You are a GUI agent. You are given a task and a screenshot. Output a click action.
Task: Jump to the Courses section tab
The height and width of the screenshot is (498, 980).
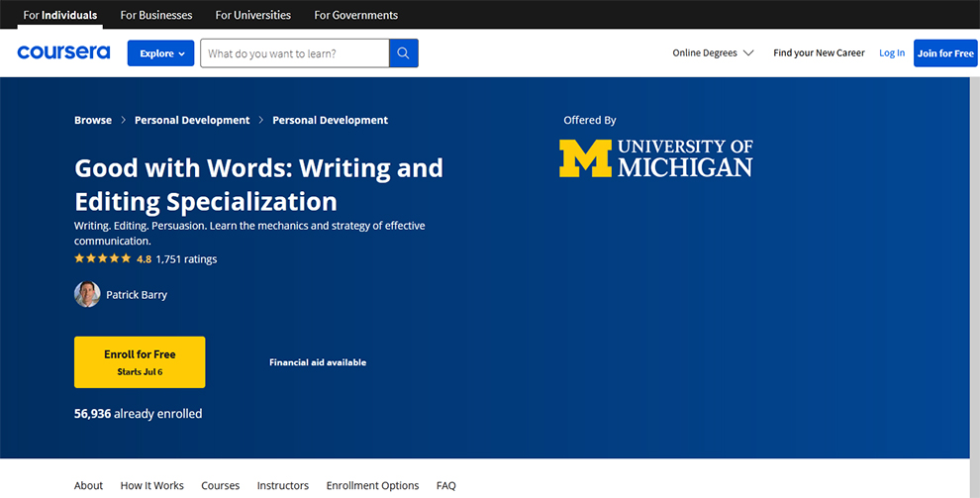click(x=220, y=485)
